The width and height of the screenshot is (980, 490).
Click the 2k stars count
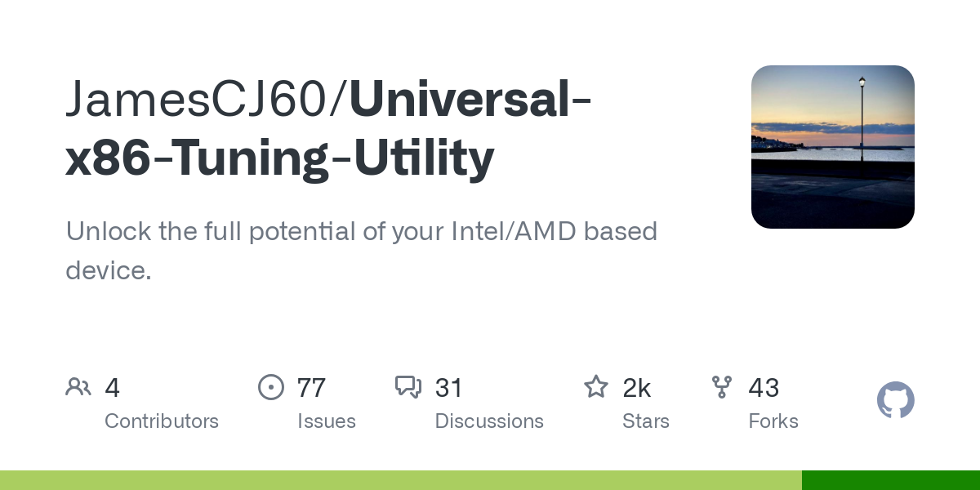(x=637, y=388)
